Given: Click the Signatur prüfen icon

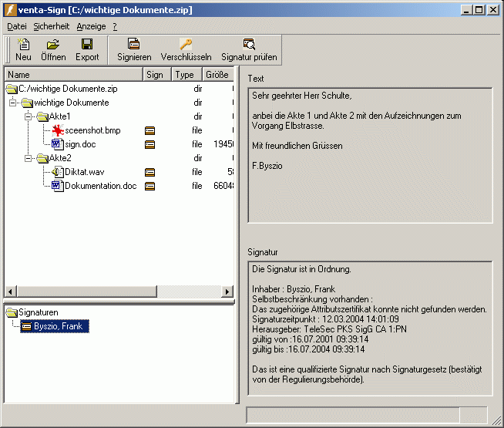Looking at the screenshot, I should (x=249, y=44).
